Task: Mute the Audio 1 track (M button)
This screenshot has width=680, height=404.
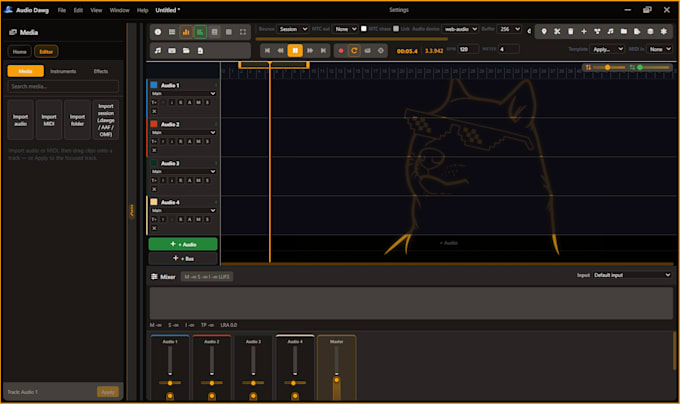Action: point(198,102)
